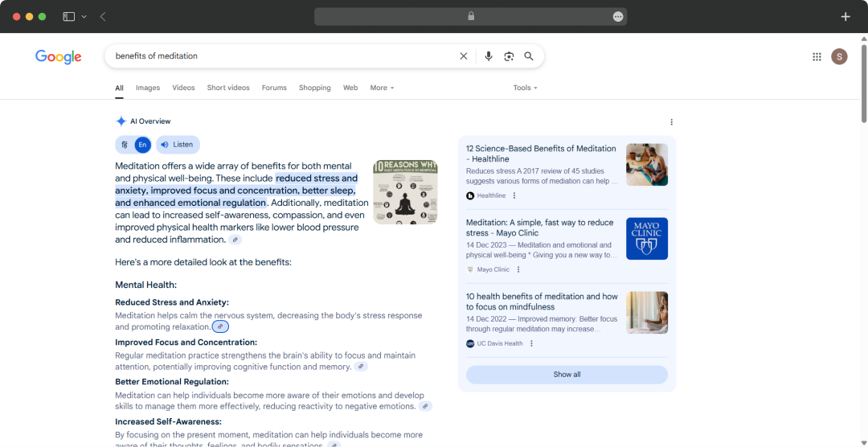The height and width of the screenshot is (447, 868).
Task: Go to the Google logo homepage
Action: (58, 56)
